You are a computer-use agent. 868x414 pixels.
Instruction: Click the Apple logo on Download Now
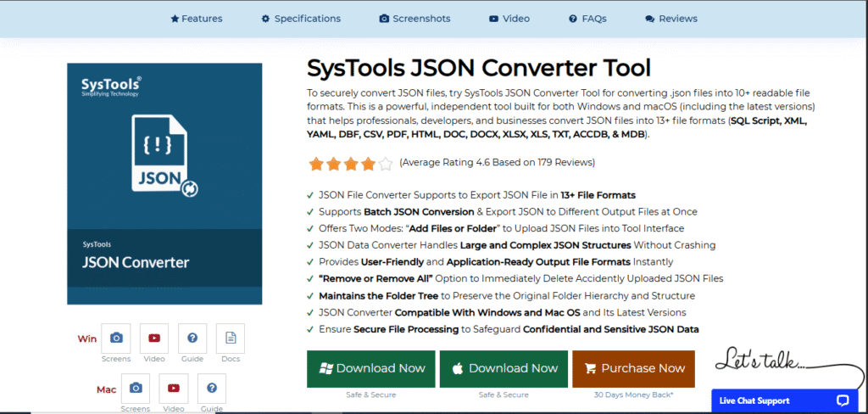[457, 368]
